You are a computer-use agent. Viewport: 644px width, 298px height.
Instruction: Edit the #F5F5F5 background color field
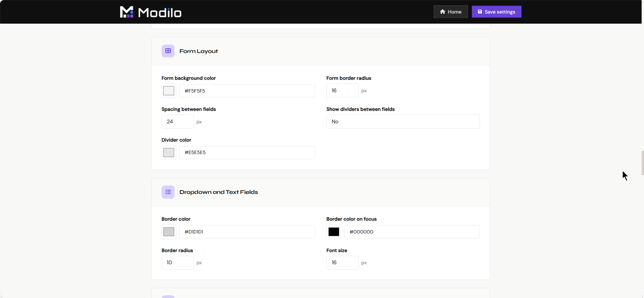pos(247,91)
